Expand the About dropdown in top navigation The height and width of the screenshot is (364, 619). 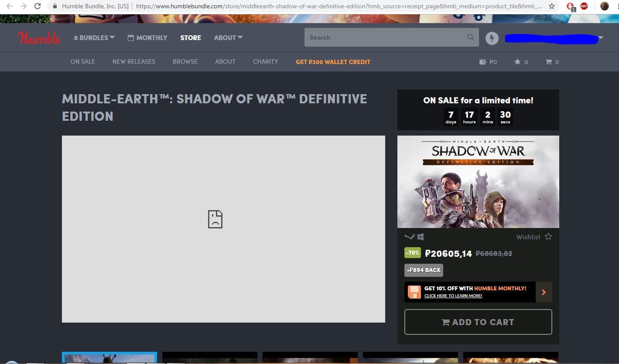[228, 37]
